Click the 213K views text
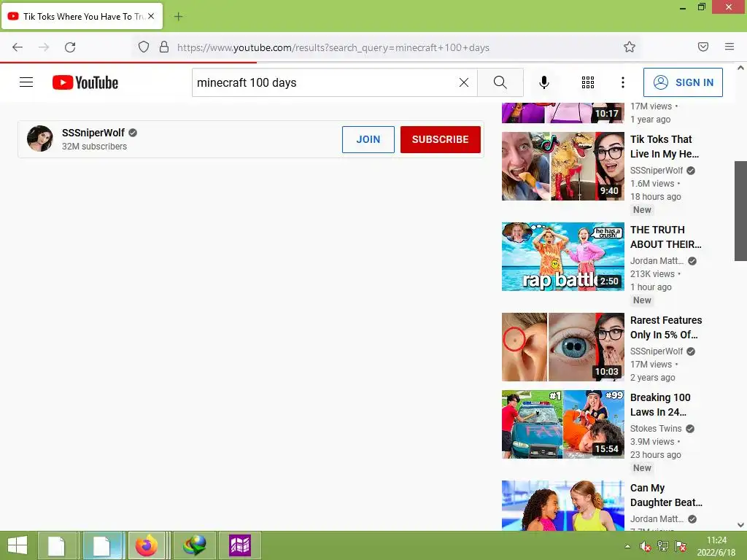 point(653,274)
